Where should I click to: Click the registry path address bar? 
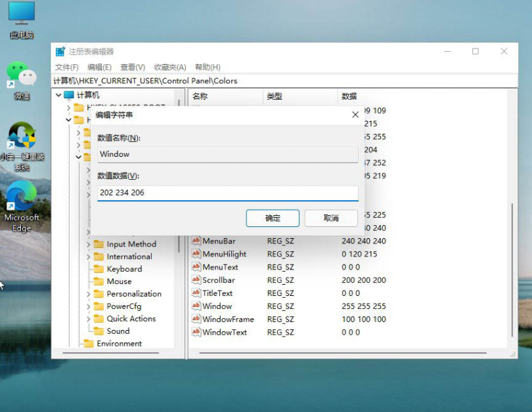tap(284, 81)
